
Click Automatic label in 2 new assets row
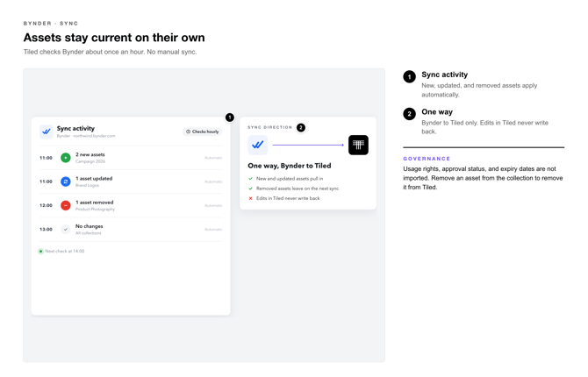(x=213, y=158)
